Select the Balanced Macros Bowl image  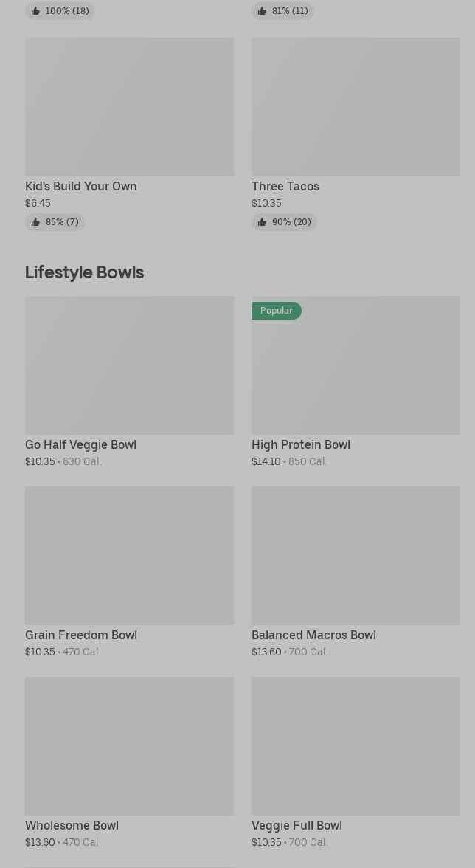tap(356, 556)
